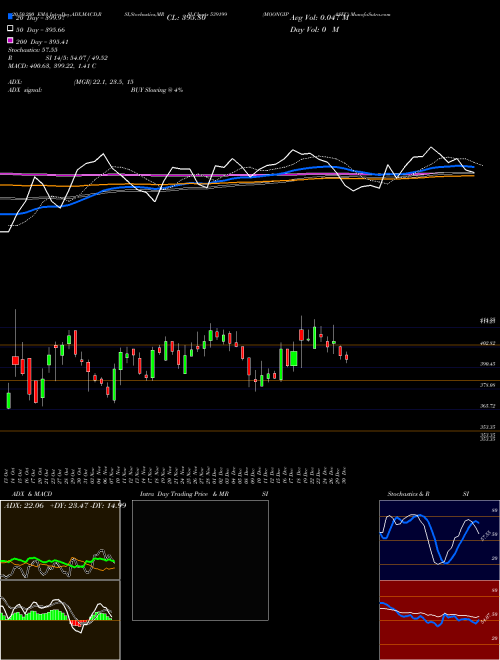This screenshot has width=500, height=660.
Task: Open the ADX indicator chart panel
Action: coord(60,540)
